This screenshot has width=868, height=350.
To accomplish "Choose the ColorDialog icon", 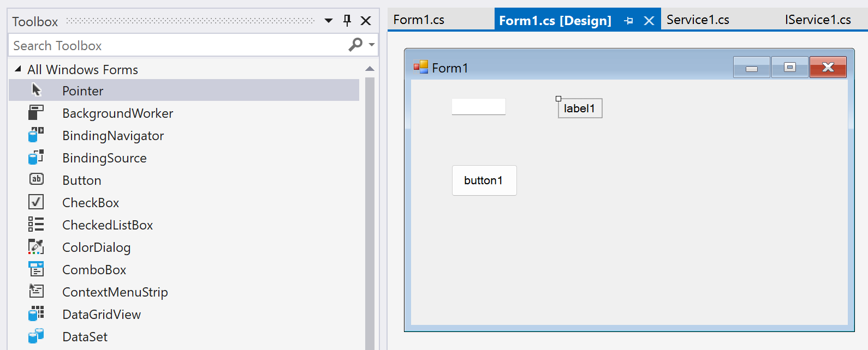I will (36, 247).
